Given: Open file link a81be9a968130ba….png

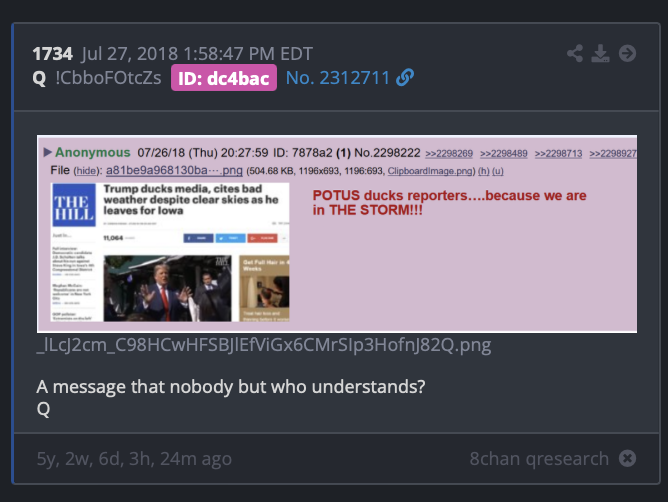Looking at the screenshot, I should 174,170.
